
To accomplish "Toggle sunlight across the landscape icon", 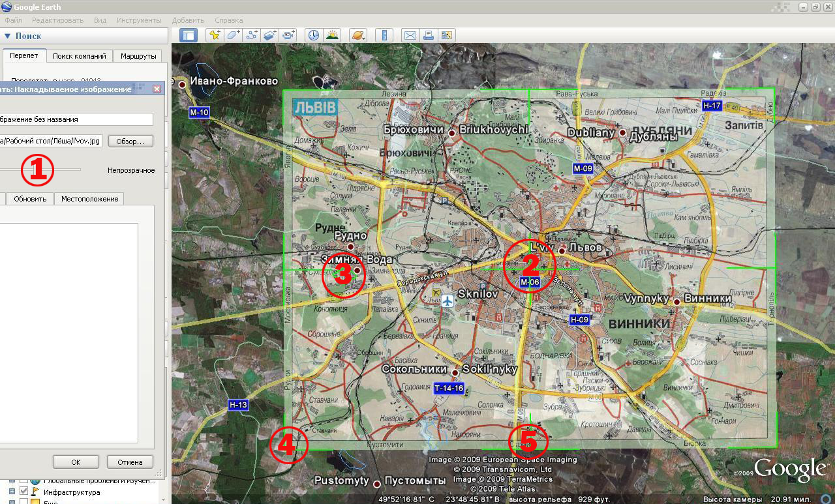I will click(332, 36).
